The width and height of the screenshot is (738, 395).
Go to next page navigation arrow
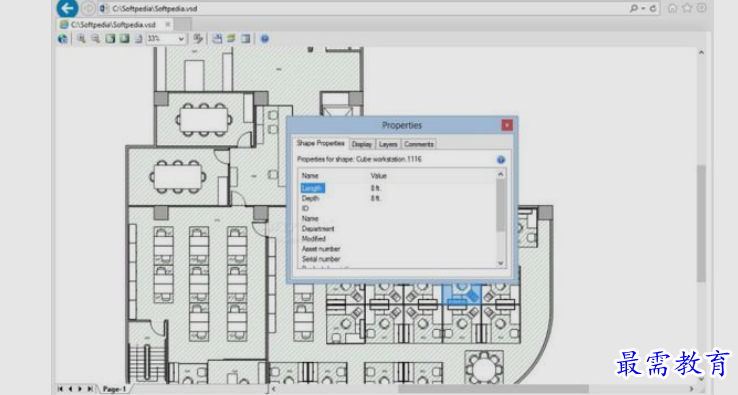click(x=80, y=389)
